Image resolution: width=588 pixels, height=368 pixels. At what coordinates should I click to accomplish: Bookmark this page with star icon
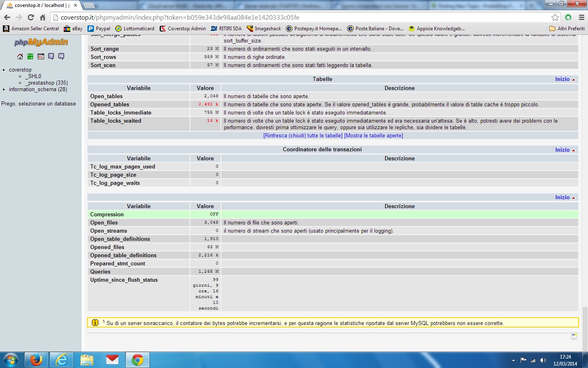click(555, 18)
